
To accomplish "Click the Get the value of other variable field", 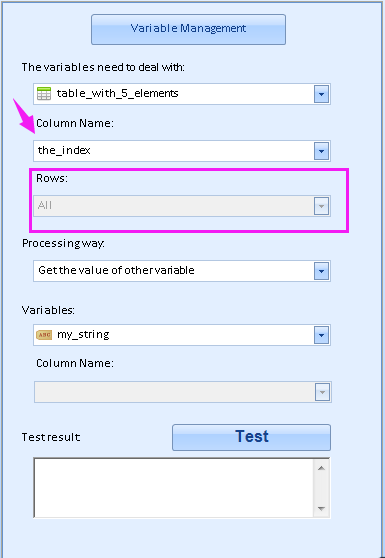I will click(182, 271).
